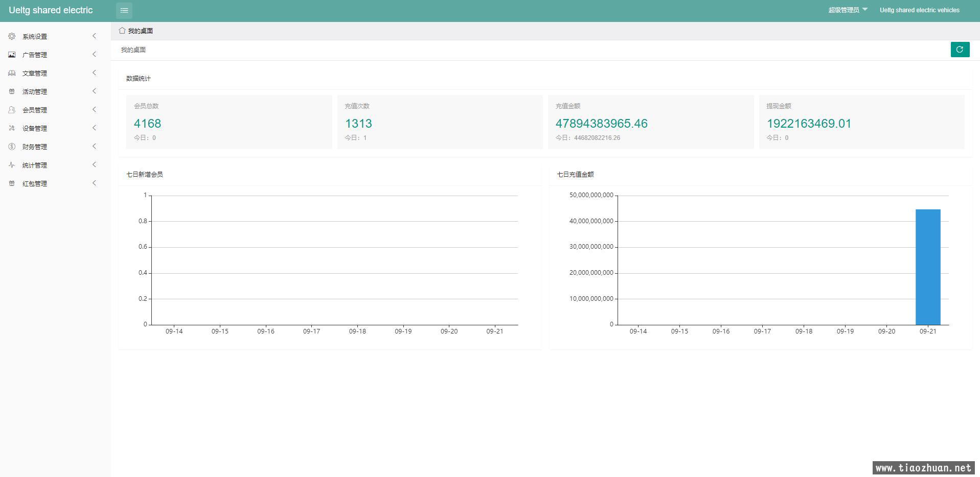Image resolution: width=980 pixels, height=477 pixels.
Task: Expand the 设备管理 chevron
Action: (x=94, y=128)
